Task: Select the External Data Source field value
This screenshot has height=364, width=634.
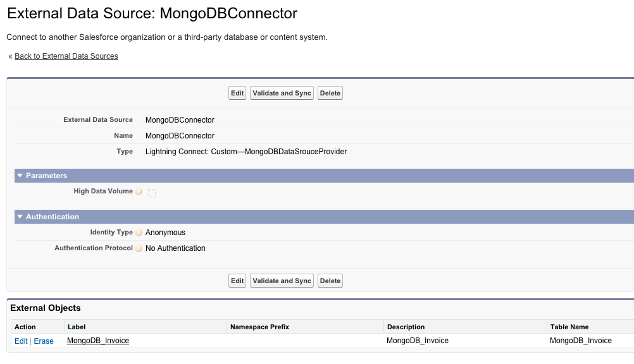Action: pyautogui.click(x=180, y=120)
